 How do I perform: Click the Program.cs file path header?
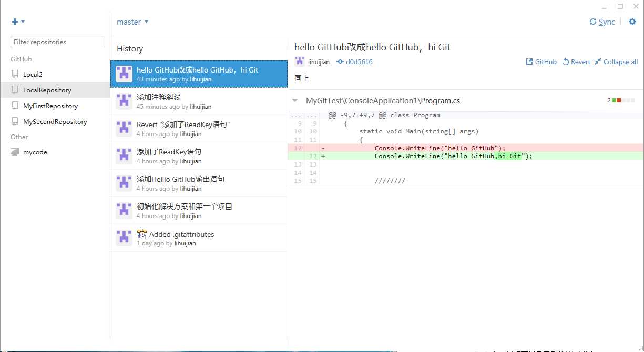coord(383,101)
